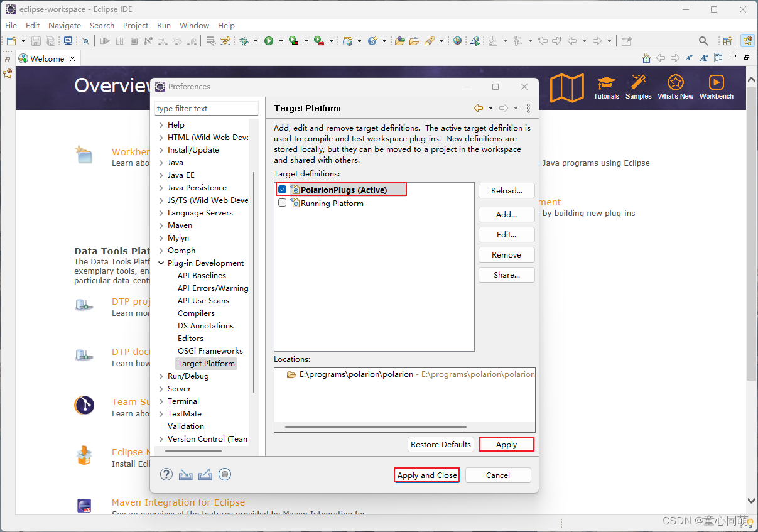Click the Open Perspective icon
Image resolution: width=758 pixels, height=532 pixels.
click(727, 41)
